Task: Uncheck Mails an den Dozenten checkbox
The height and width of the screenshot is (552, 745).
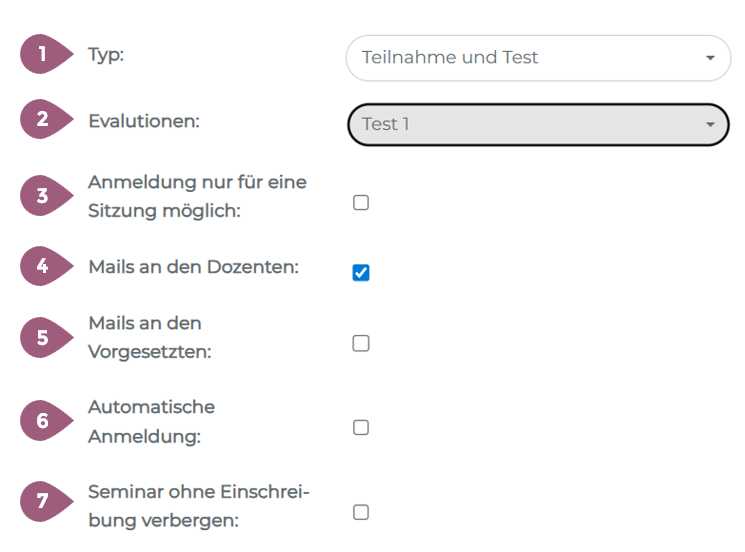Action: pos(361,273)
